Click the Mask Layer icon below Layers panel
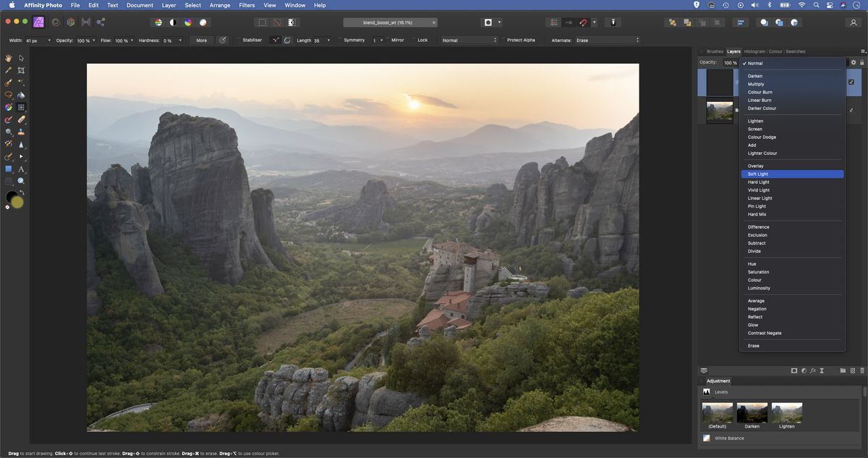The width and height of the screenshot is (868, 458). [794, 370]
